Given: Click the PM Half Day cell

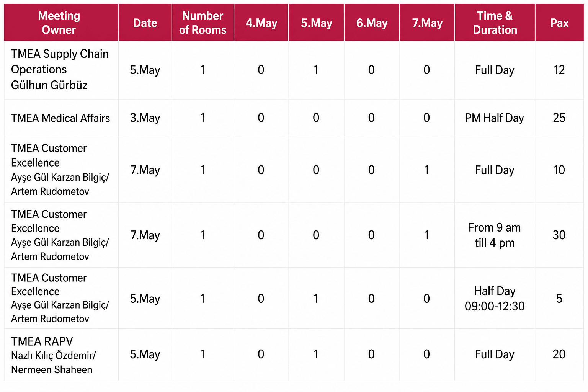Looking at the screenshot, I should (x=495, y=118).
